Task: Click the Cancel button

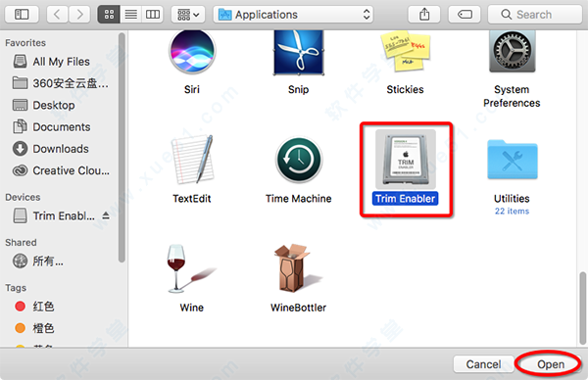Action: pyautogui.click(x=483, y=364)
